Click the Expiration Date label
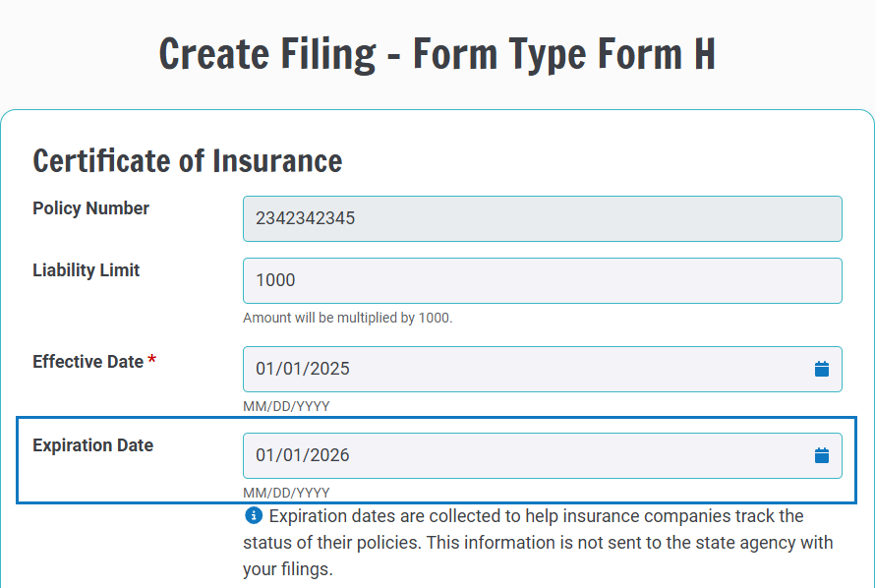The image size is (875, 588). [x=92, y=445]
